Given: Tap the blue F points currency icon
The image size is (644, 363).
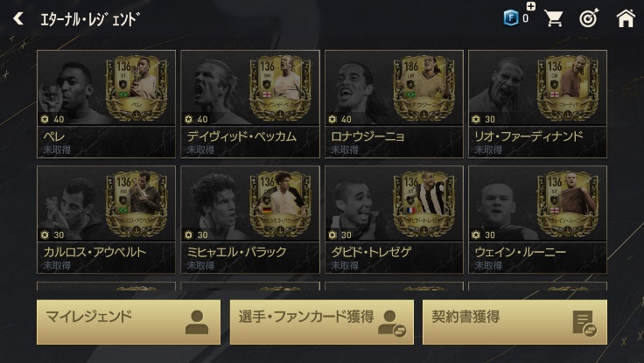Looking at the screenshot, I should (511, 18).
